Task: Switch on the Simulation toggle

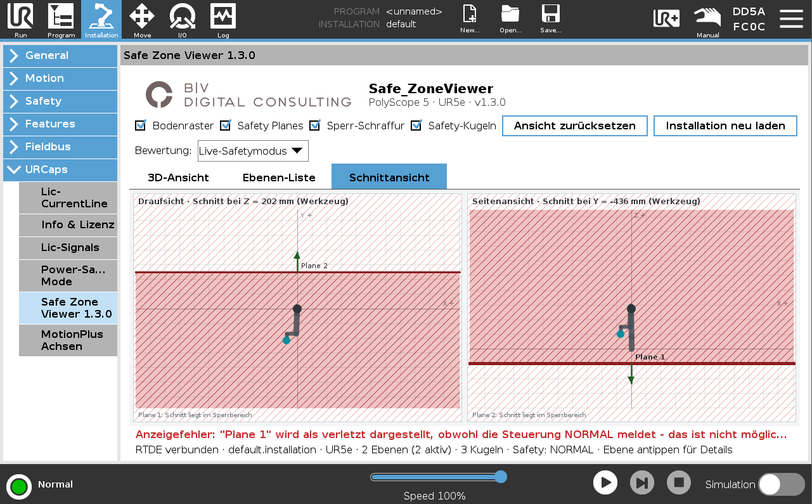Action: tap(782, 484)
